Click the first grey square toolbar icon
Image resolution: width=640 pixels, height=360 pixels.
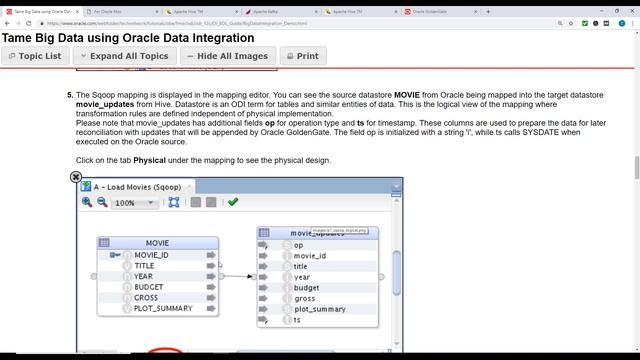pyautogui.click(x=196, y=202)
